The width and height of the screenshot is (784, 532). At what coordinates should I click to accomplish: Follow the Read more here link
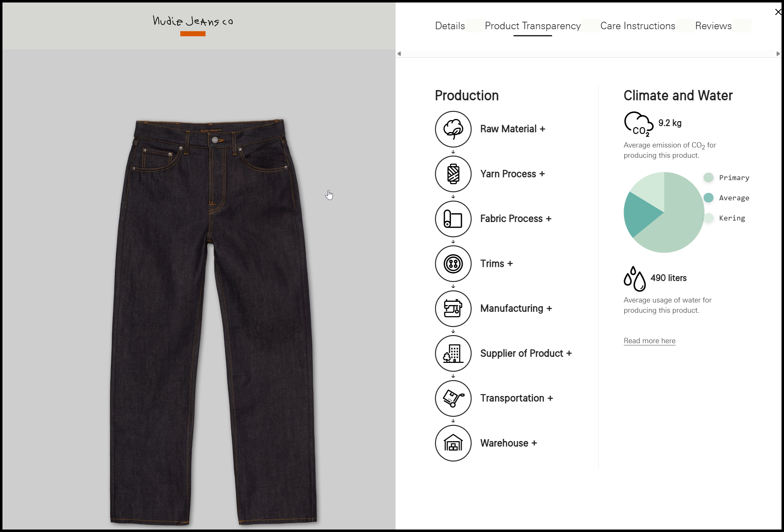pyautogui.click(x=649, y=341)
